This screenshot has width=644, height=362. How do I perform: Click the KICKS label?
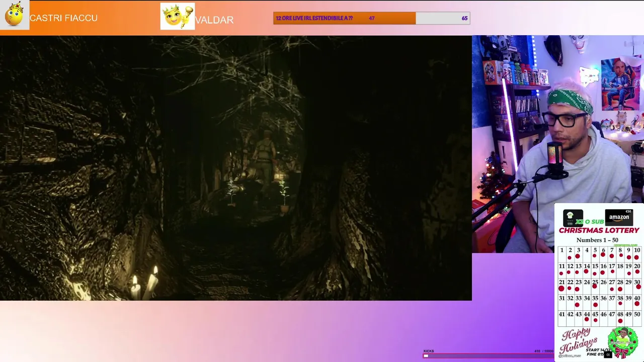(429, 351)
